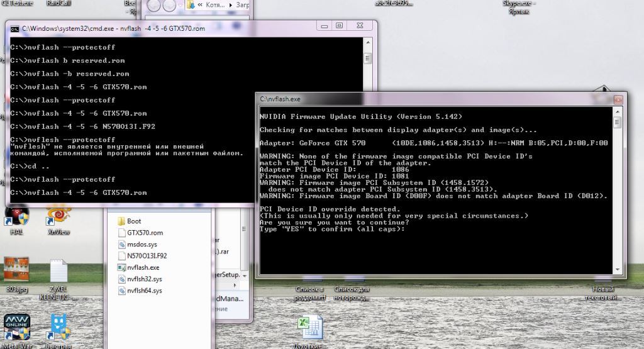644x349 pixels.
Task: Click the Котя breadcrumb in Explorer address bar
Action: [215, 5]
